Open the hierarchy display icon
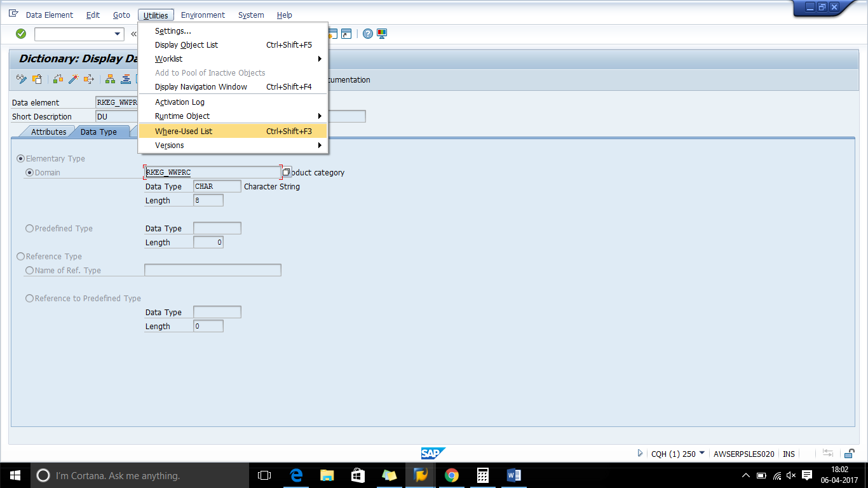This screenshot has width=868, height=488. click(x=109, y=79)
